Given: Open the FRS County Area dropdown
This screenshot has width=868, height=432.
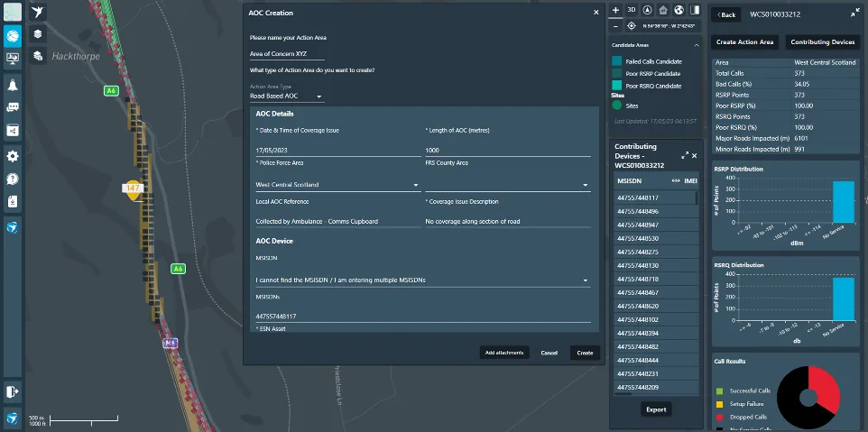Looking at the screenshot, I should tap(508, 185).
